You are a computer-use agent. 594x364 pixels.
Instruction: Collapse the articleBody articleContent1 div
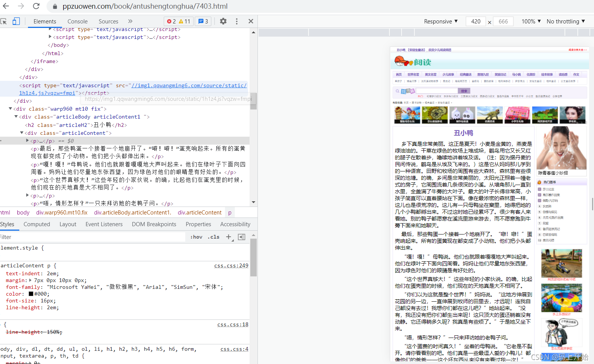[16, 117]
